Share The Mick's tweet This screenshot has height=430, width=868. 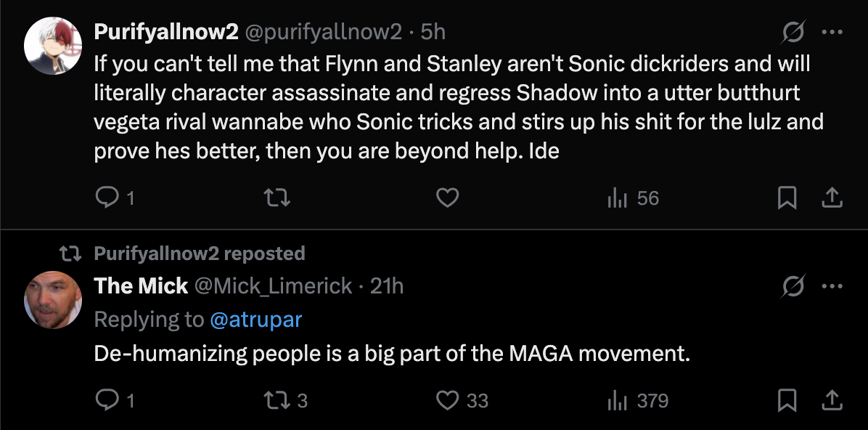coord(832,400)
